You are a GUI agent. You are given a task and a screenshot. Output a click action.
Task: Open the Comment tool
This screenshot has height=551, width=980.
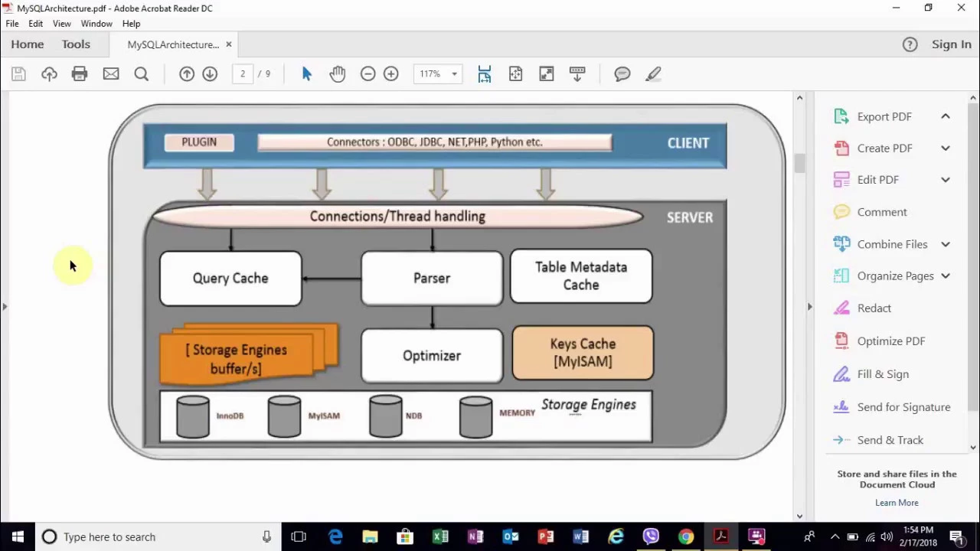tap(882, 212)
